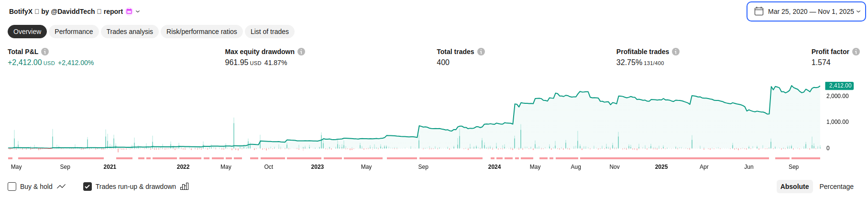Open the List of trades tab
Screen dimensions: 868x198
269,32
